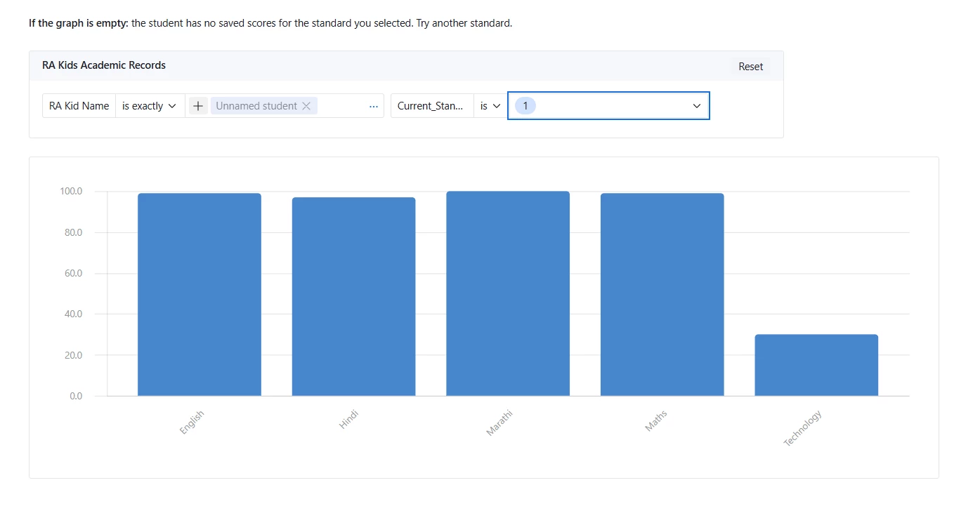Open the 'is' operator dropdown
Screen dimensions: 980x518
coord(490,106)
